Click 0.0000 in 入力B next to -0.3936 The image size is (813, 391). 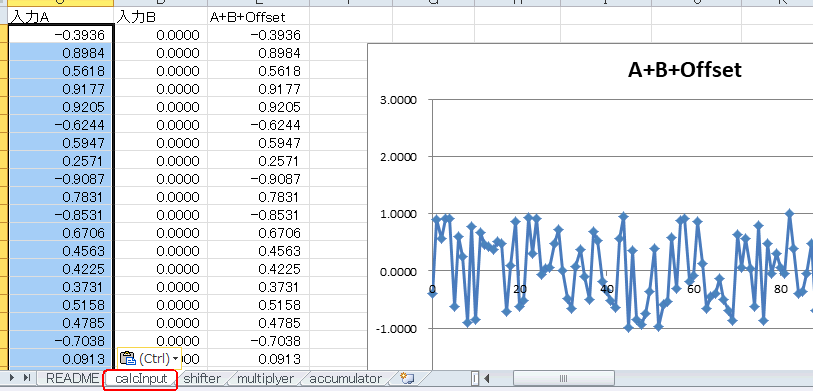click(161, 35)
